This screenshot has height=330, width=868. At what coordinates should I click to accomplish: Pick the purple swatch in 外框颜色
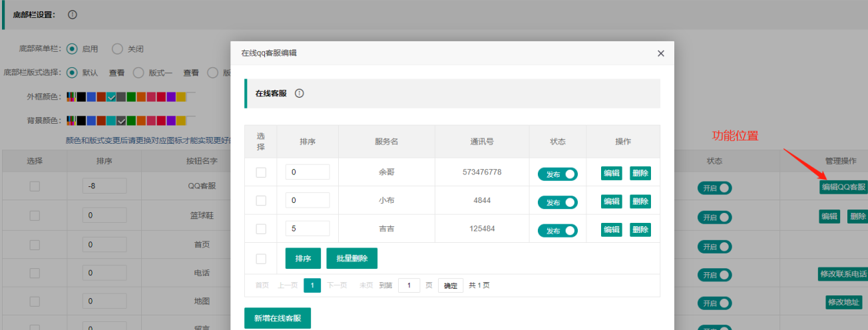point(171,97)
